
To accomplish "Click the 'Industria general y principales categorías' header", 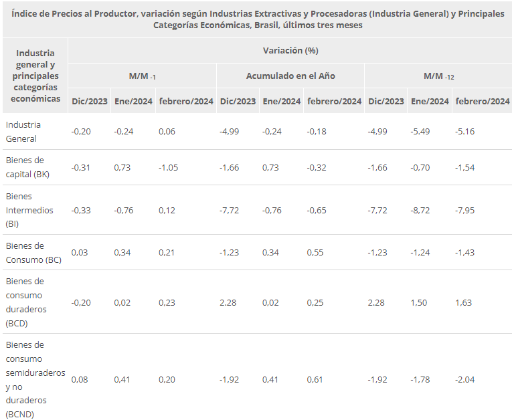I will (35, 76).
